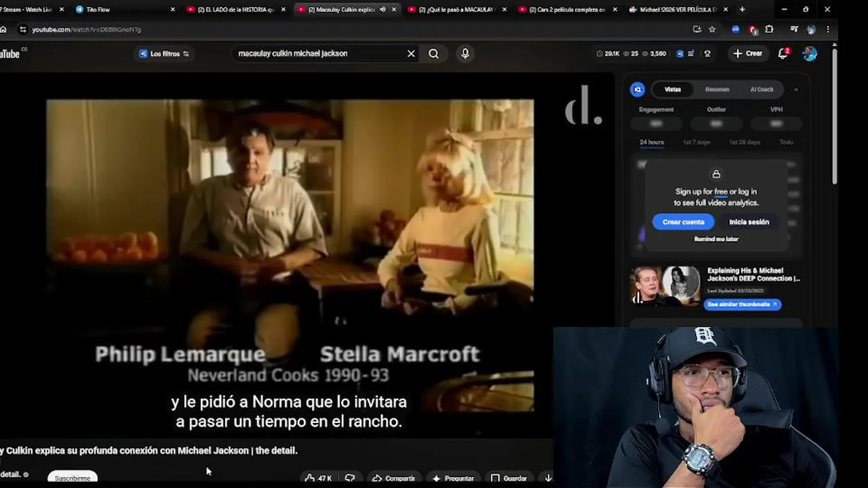Image resolution: width=868 pixels, height=488 pixels.
Task: Click the browser URL address field
Action: click(353, 29)
